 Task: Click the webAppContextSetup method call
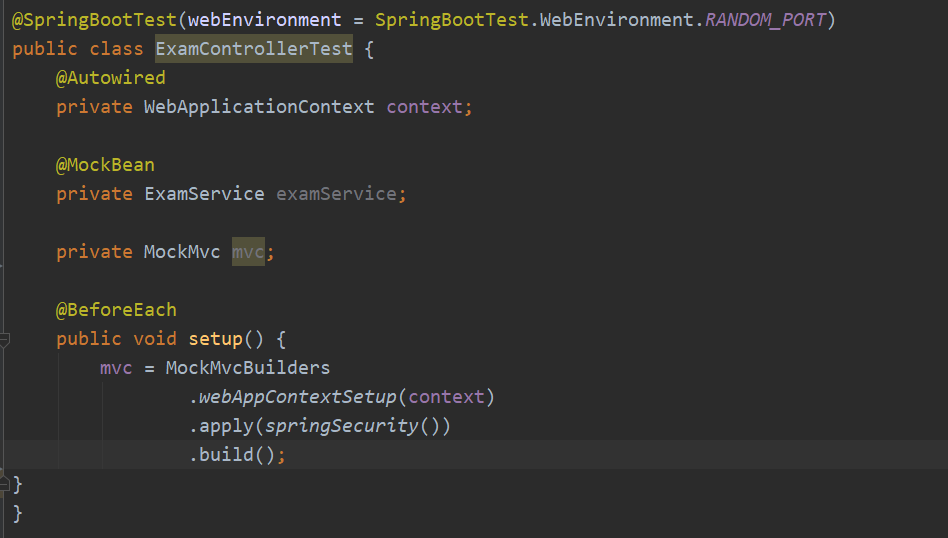298,397
